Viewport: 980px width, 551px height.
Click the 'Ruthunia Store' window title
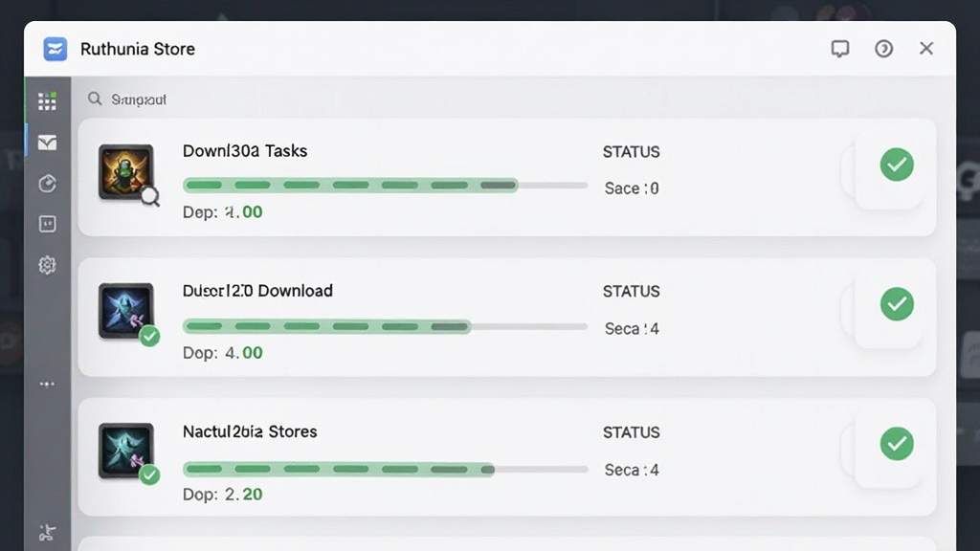click(138, 49)
